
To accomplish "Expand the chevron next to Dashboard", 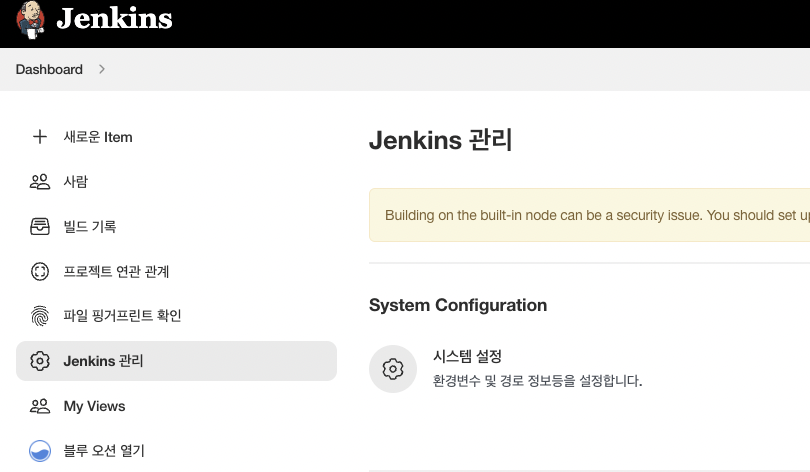I will (x=102, y=69).
